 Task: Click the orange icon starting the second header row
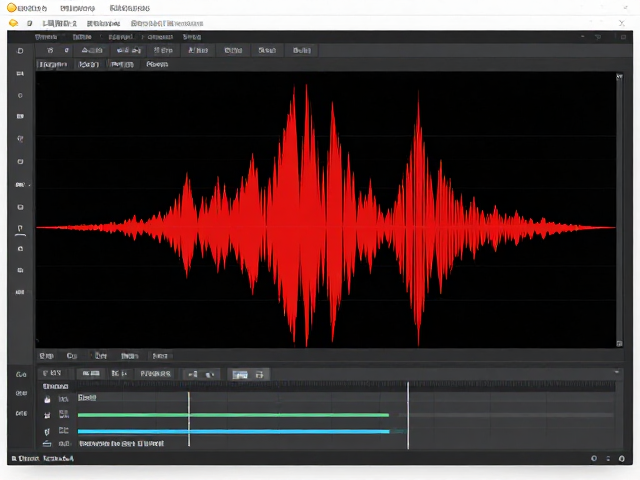tap(13, 23)
